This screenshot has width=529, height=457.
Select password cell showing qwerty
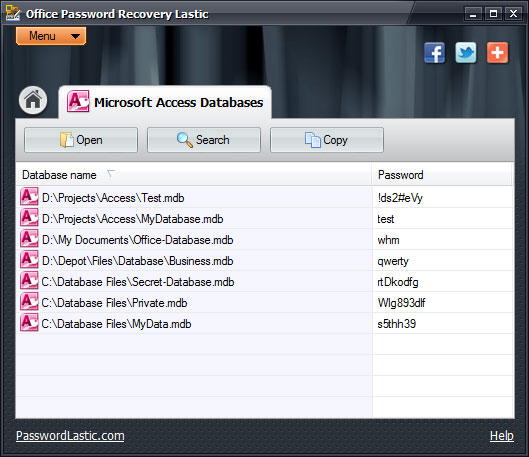[443, 261]
